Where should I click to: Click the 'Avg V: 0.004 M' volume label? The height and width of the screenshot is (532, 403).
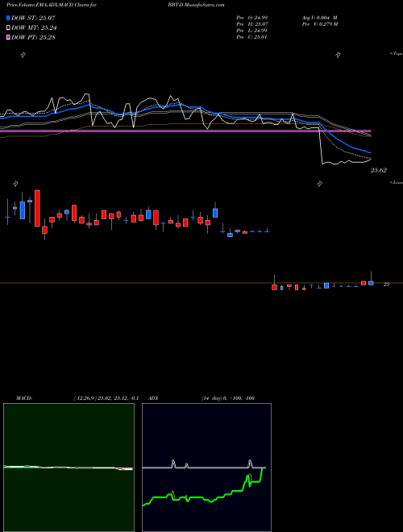(x=319, y=18)
